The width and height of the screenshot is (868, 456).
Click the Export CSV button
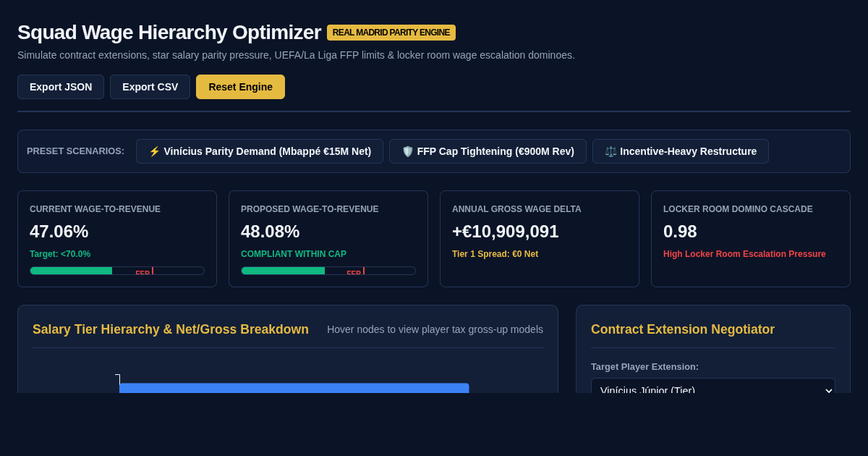[x=150, y=87]
